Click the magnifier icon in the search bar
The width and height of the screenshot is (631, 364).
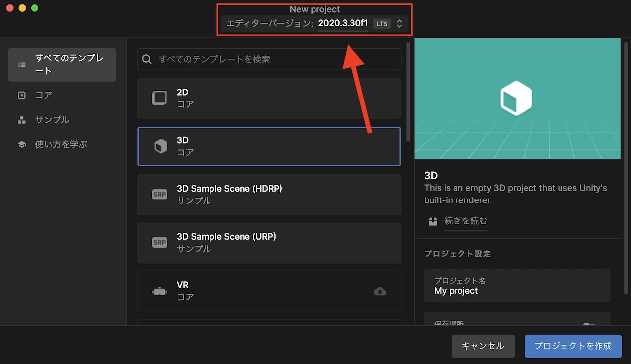[x=146, y=59]
